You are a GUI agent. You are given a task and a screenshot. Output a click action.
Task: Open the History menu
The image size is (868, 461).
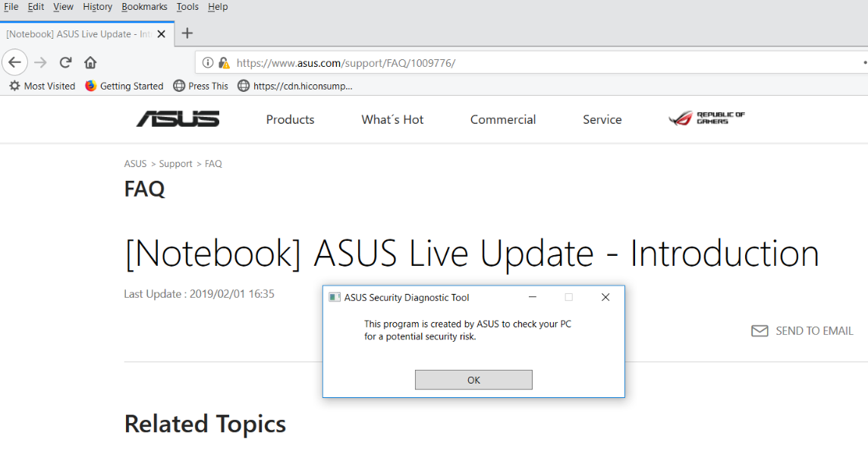[97, 7]
